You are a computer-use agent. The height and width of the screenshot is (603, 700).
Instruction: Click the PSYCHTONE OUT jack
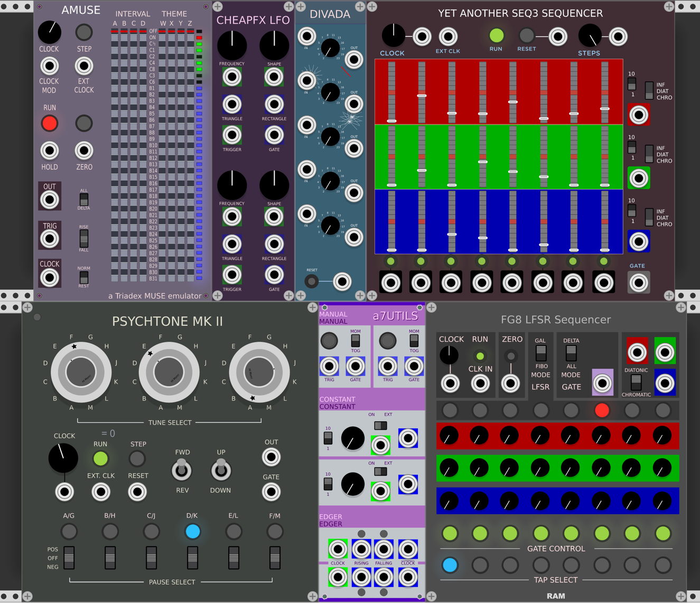pyautogui.click(x=271, y=457)
